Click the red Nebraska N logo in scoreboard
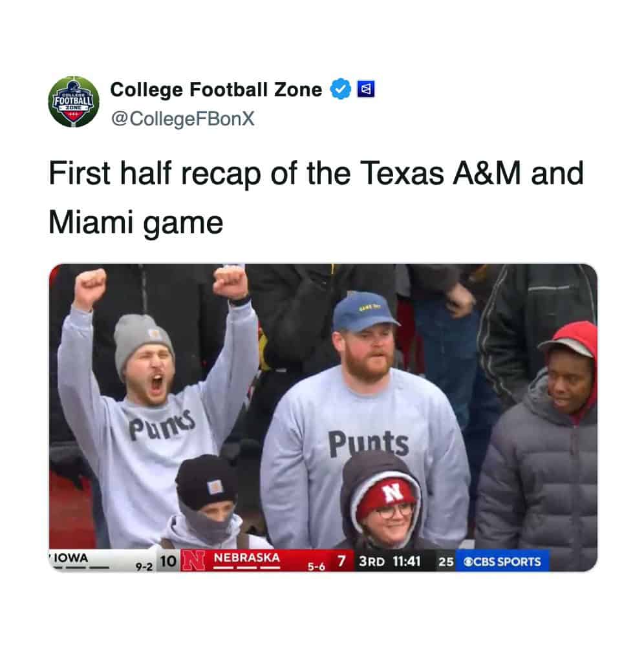 (x=192, y=560)
